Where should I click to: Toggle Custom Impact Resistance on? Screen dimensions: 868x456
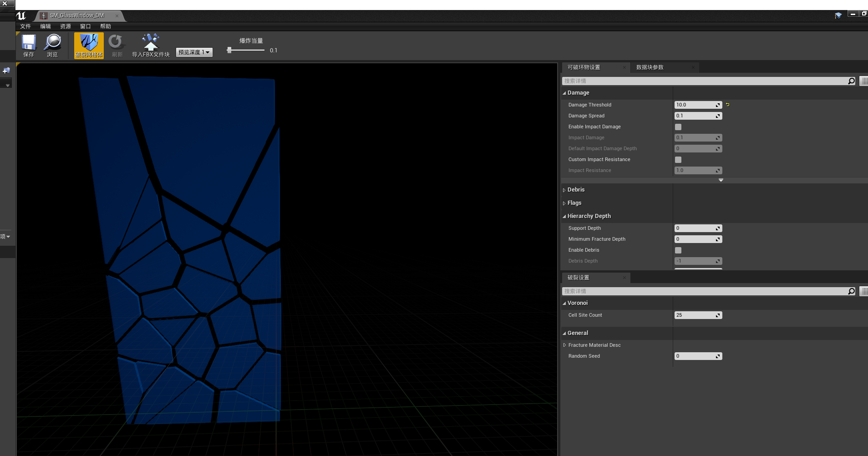678,159
